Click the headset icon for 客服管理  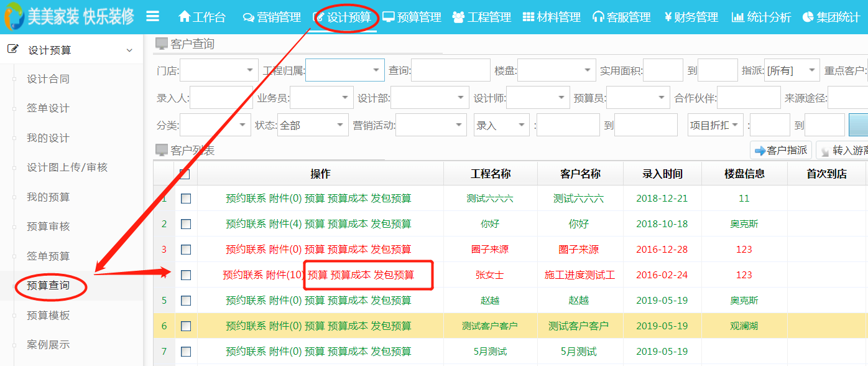[598, 17]
